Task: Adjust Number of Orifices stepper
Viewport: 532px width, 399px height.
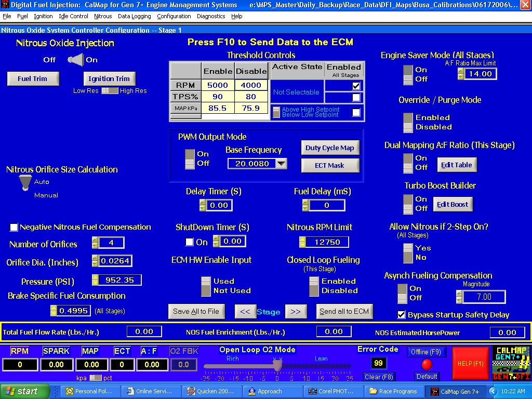Action: coord(95,243)
